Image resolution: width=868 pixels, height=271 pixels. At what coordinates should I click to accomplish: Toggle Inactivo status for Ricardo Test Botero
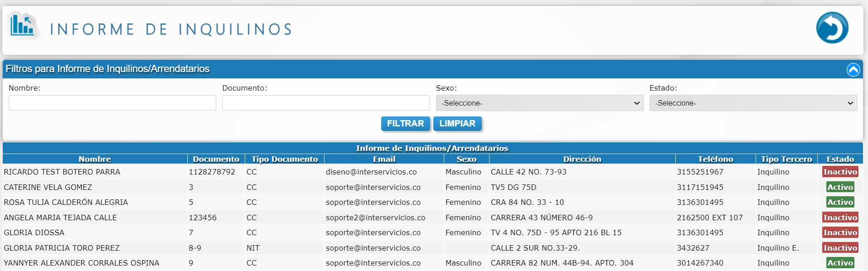coord(840,172)
